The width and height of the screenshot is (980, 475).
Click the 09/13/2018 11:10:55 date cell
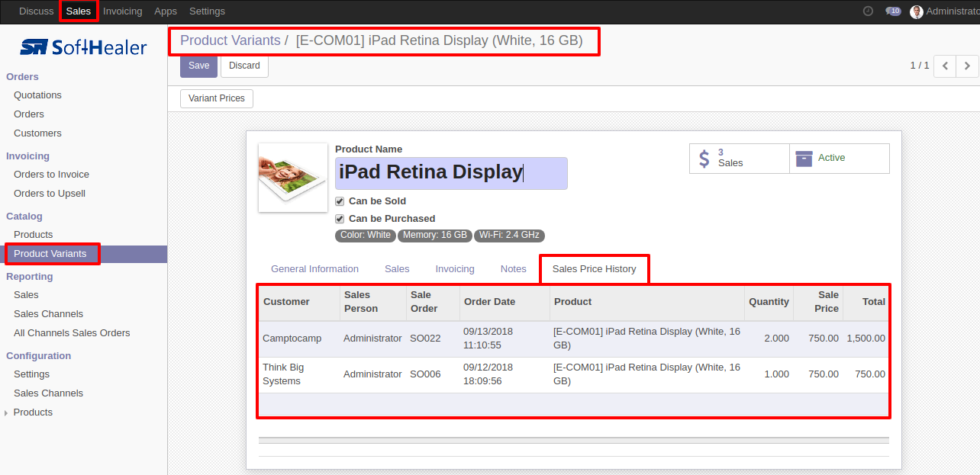pos(505,339)
